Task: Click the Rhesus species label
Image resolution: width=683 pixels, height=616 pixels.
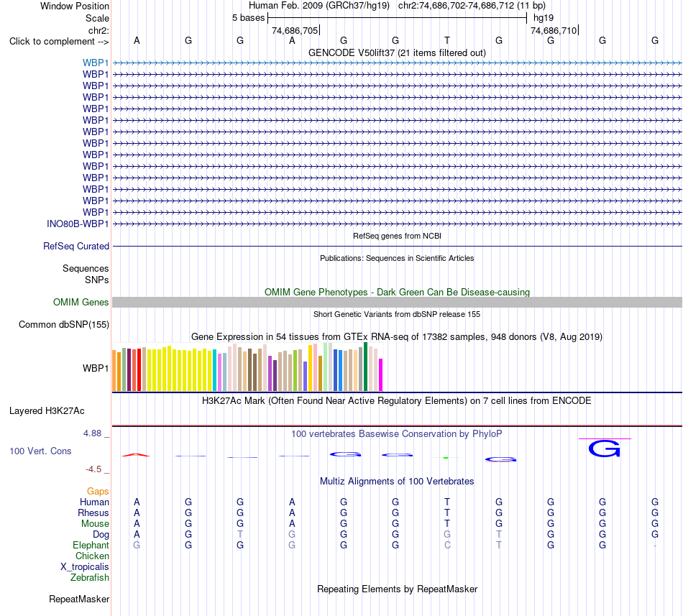Action: pyautogui.click(x=93, y=513)
